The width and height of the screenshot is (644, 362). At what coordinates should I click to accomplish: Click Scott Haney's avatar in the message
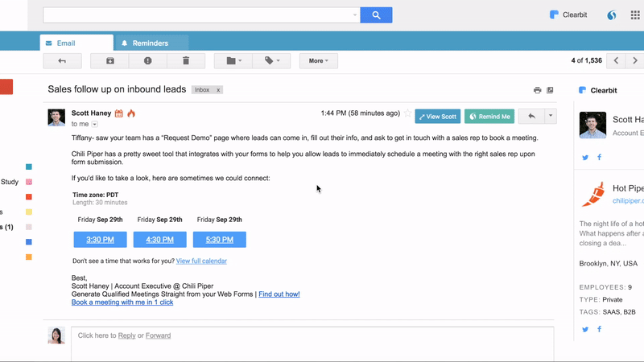56,117
